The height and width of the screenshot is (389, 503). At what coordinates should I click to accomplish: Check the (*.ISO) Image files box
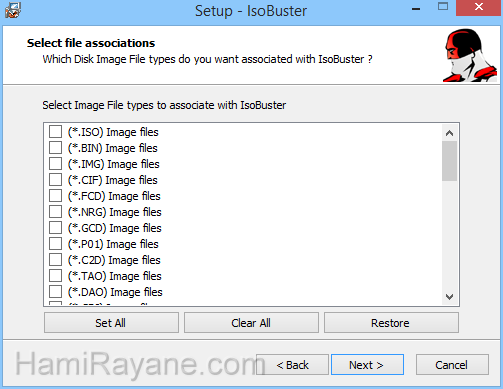55,132
